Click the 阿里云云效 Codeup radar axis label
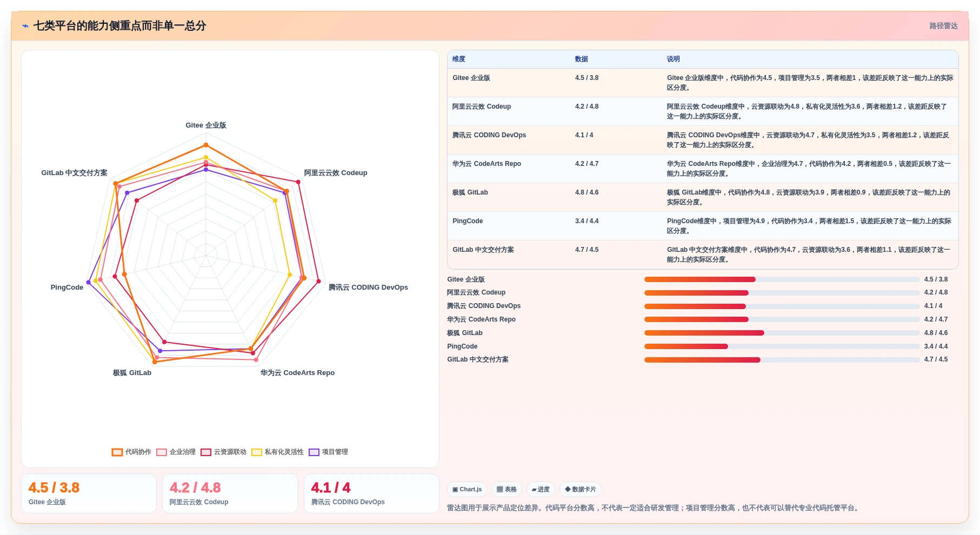 (x=336, y=173)
